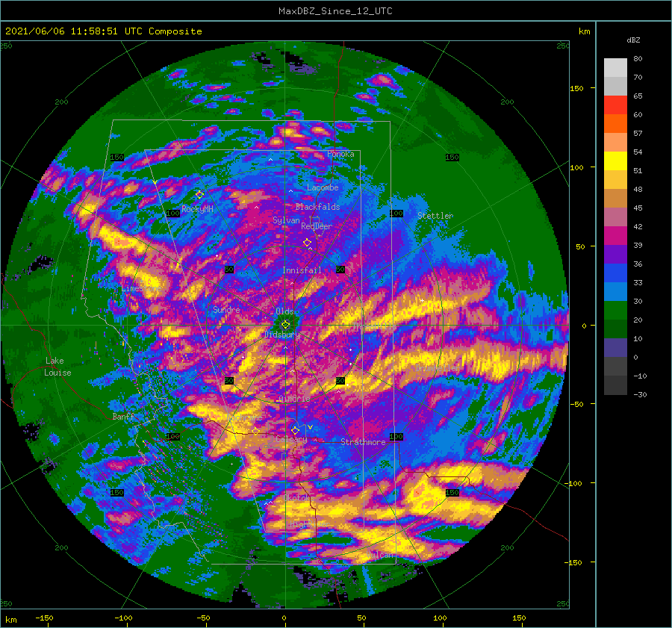Click the Innisfail city label
This screenshot has height=628, width=672.
pos(302,270)
